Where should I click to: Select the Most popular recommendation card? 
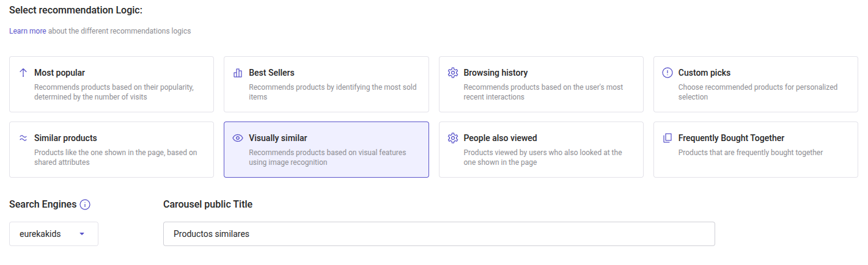pyautogui.click(x=111, y=84)
